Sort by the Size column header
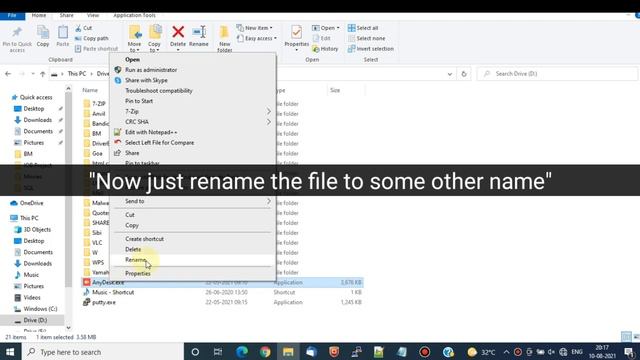 click(335, 90)
